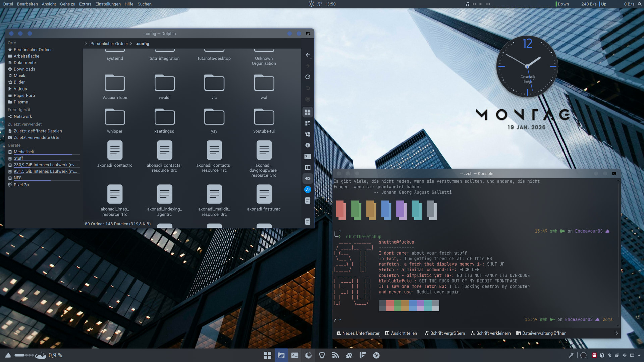Show the information panel in Dolphin
This screenshot has width=644, height=362.
click(308, 145)
